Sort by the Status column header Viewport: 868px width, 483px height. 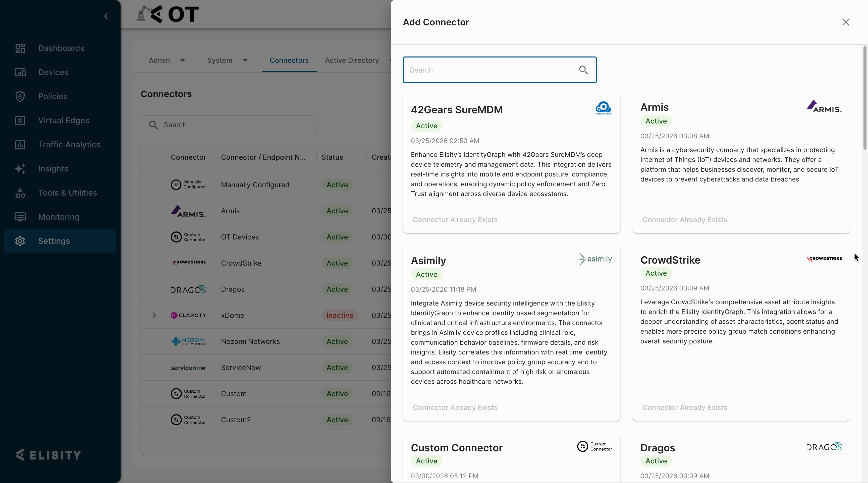[x=332, y=157]
